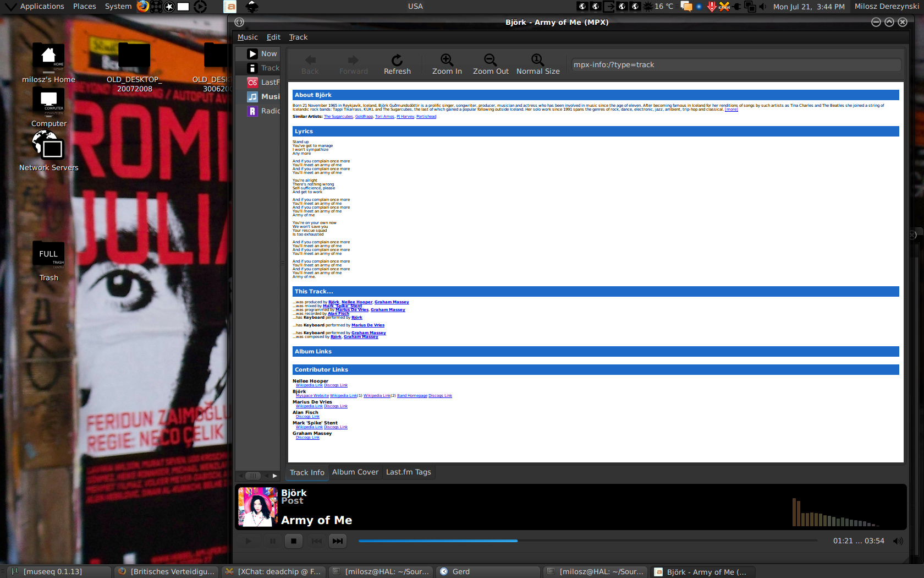Viewport: 924px width, 578px height.
Task: Switch to the Track Info tab
Action: pos(307,472)
